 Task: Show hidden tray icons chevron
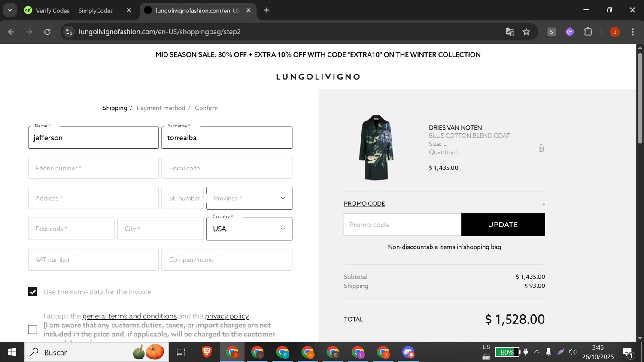[x=537, y=353]
